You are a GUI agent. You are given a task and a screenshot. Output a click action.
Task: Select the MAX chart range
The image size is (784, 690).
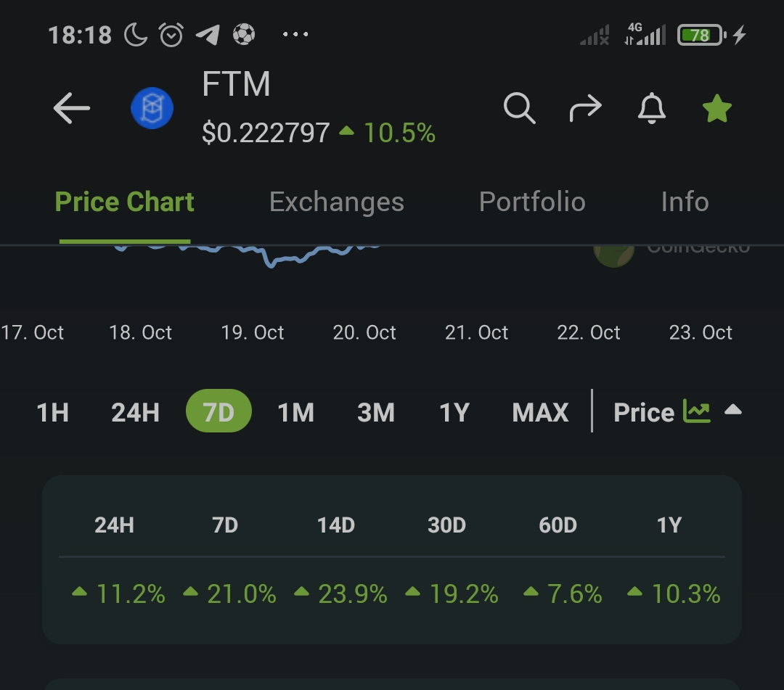pos(540,413)
